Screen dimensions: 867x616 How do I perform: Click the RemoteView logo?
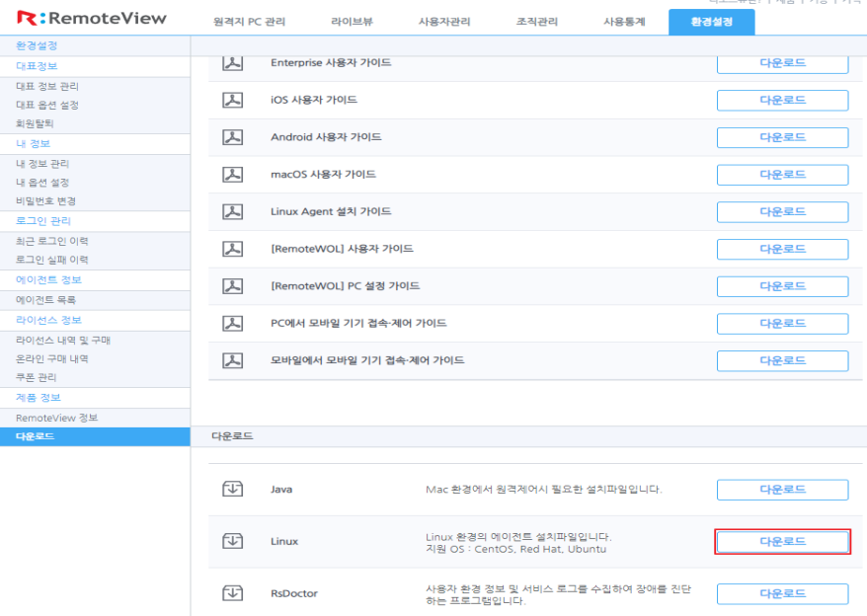coord(84,19)
